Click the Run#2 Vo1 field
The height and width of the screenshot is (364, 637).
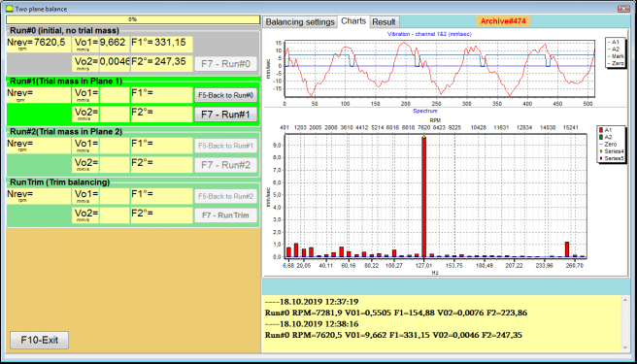click(x=115, y=146)
